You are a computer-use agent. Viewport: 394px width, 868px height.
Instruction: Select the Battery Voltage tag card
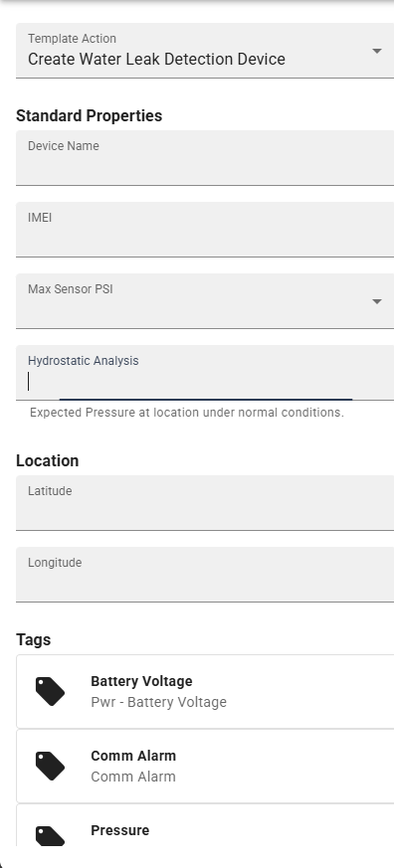pyautogui.click(x=205, y=691)
